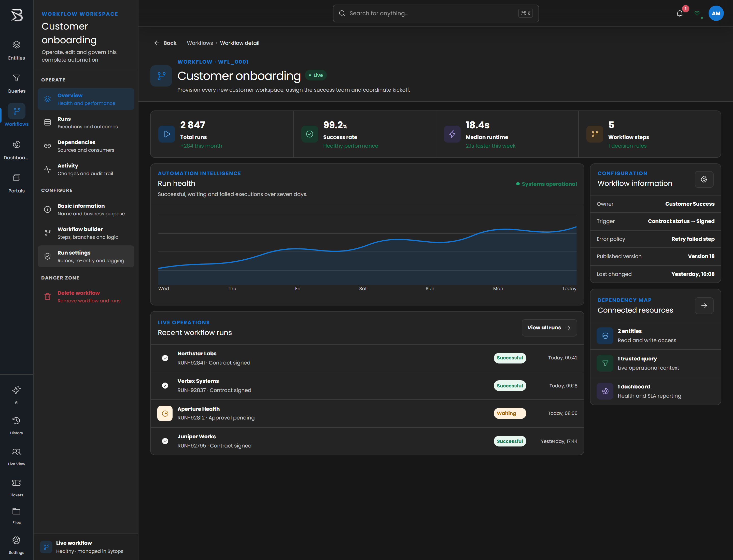
Task: Click the Bytops logo
Action: tap(16, 15)
